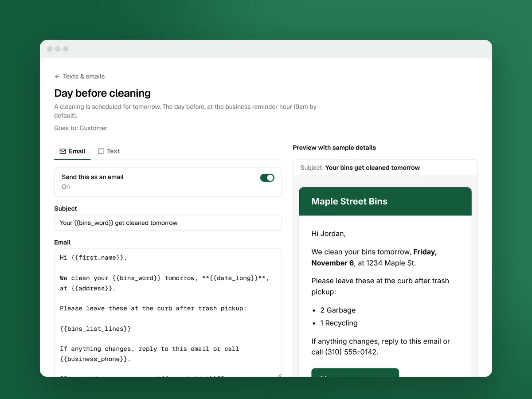This screenshot has width=532, height=399.
Task: Select the Day before cleaning heading
Action: (x=102, y=93)
